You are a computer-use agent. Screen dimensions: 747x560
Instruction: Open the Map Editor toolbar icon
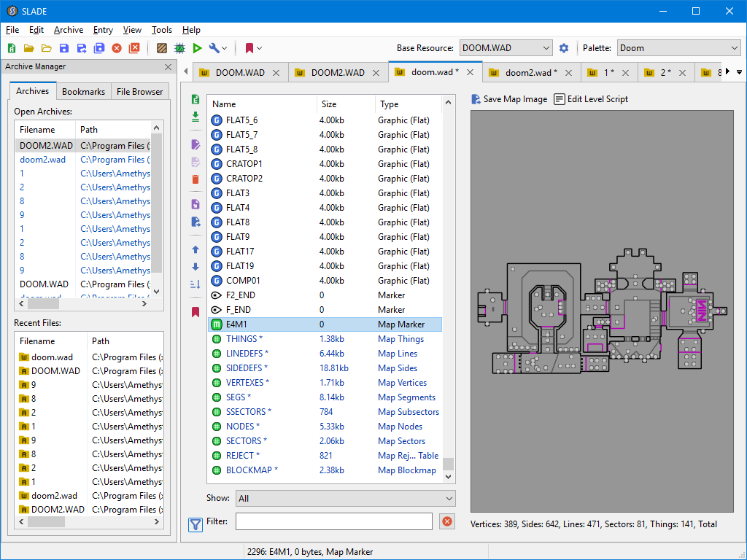[179, 48]
